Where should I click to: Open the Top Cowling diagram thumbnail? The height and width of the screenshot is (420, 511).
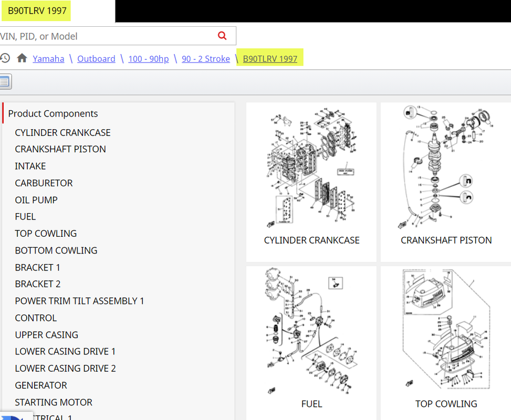[446, 329]
